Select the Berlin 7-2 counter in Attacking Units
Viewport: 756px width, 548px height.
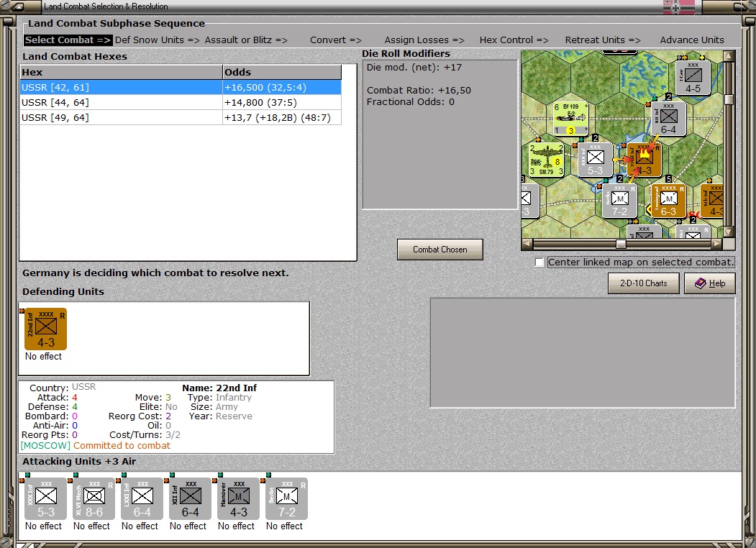point(287,499)
